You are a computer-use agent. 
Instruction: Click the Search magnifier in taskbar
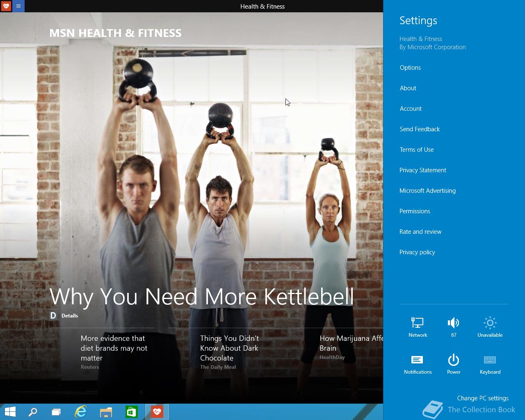(x=33, y=412)
